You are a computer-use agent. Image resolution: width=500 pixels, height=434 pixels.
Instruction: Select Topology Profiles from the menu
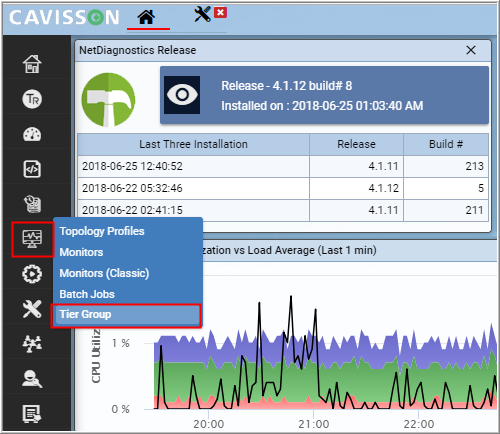click(102, 231)
